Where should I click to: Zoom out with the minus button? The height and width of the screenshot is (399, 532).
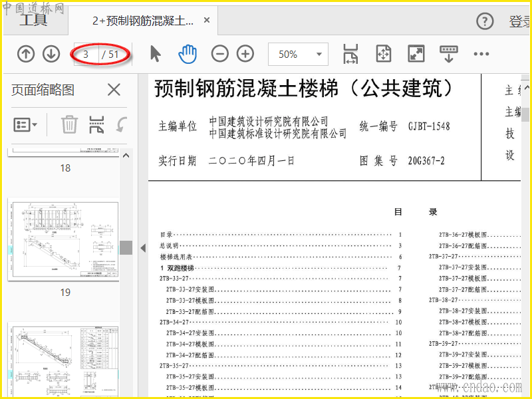219,54
